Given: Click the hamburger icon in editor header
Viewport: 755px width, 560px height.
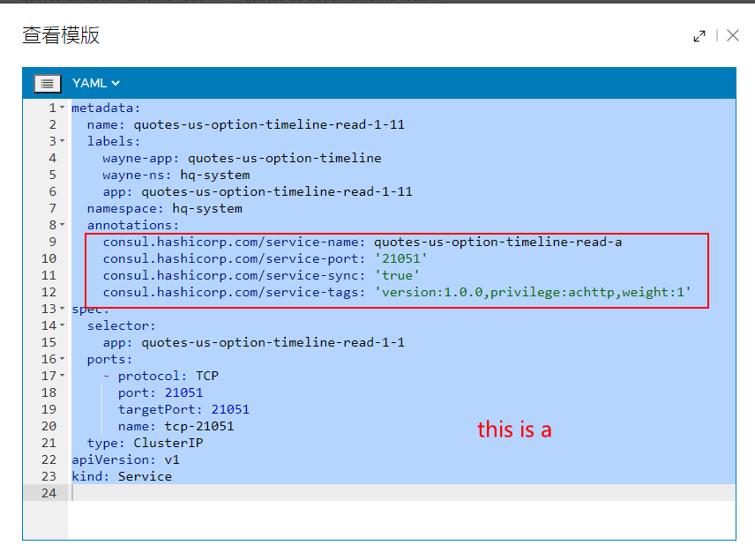Looking at the screenshot, I should [x=47, y=82].
